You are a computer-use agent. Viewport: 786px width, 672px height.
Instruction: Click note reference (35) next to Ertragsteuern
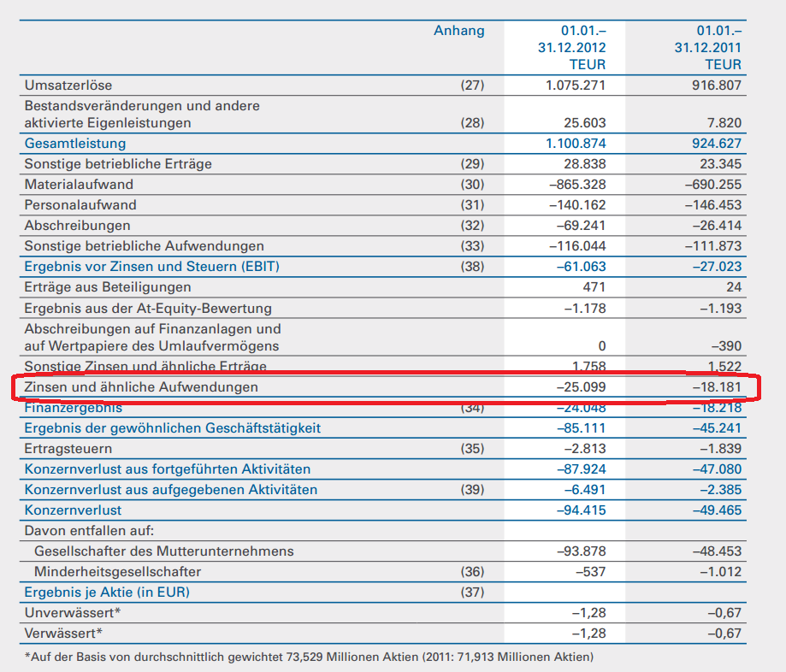472,449
